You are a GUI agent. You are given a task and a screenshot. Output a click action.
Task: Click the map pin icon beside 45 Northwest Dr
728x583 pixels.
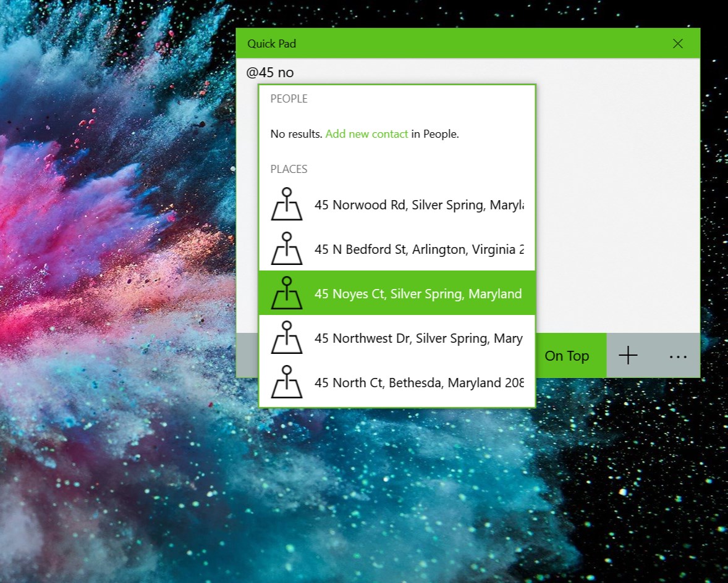point(287,338)
